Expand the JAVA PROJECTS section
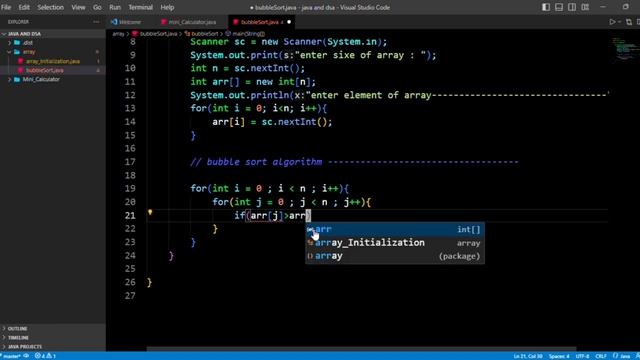Viewport: 640px width, 360px height. click(24, 347)
